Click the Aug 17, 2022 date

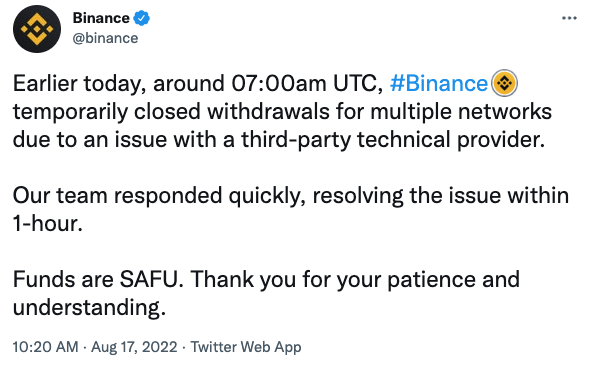tap(134, 347)
